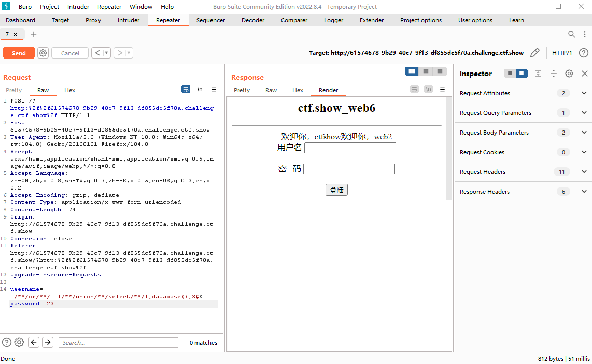The width and height of the screenshot is (592, 364).
Task: Select tabbed combined layout view
Action: (440, 71)
